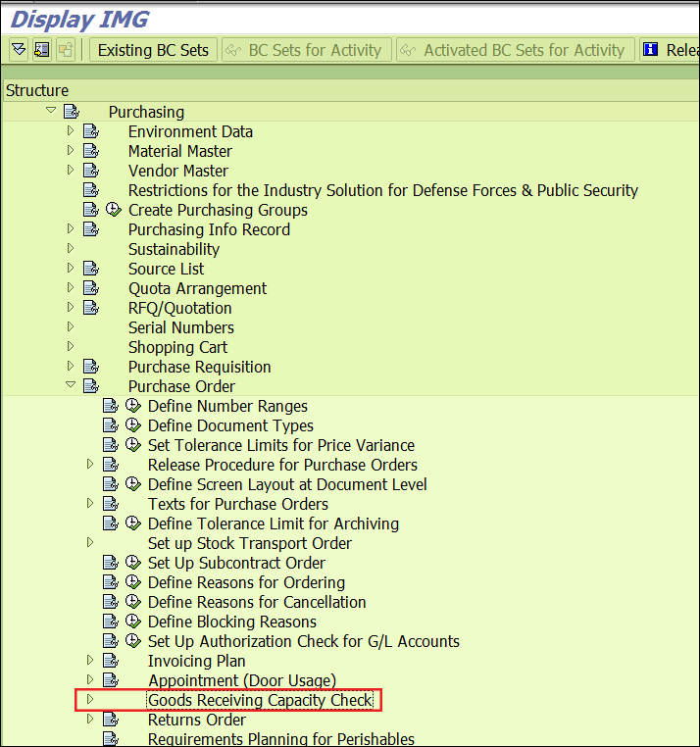Screen dimensions: 700x747
Task: Open documentation icon for Source List
Action: pyautogui.click(x=91, y=269)
